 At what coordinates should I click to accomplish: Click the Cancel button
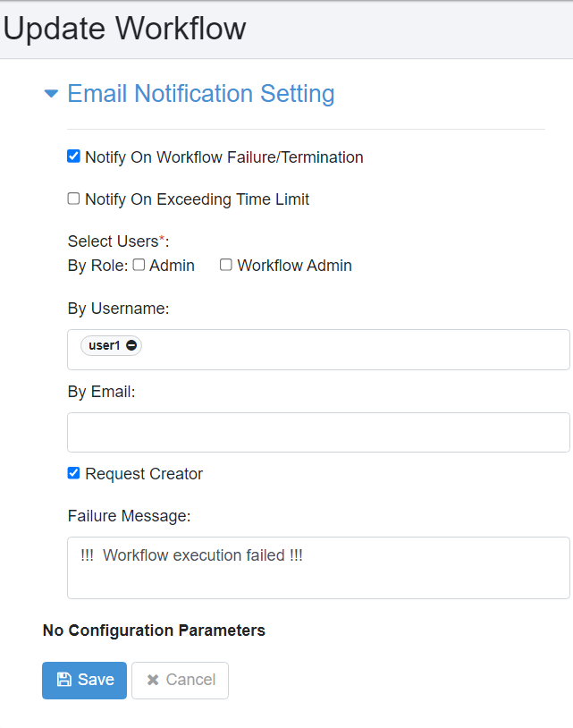click(180, 681)
